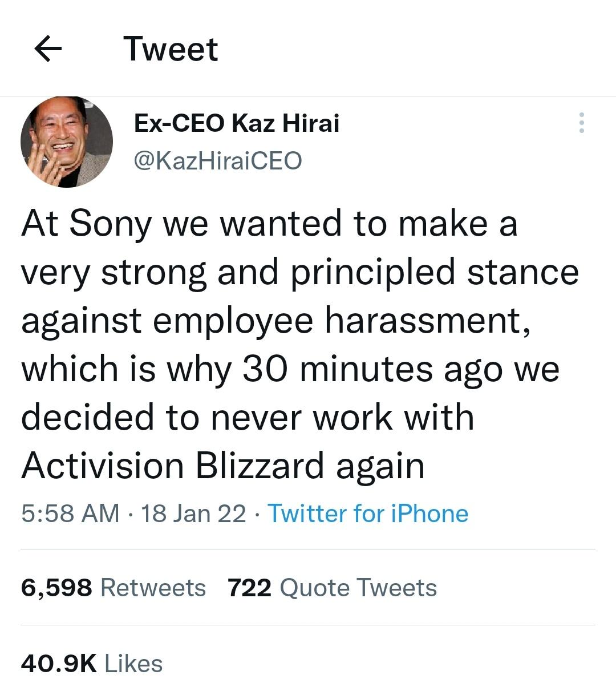This screenshot has width=616, height=687.
Task: Open the three-dot more options menu
Action: (x=581, y=123)
